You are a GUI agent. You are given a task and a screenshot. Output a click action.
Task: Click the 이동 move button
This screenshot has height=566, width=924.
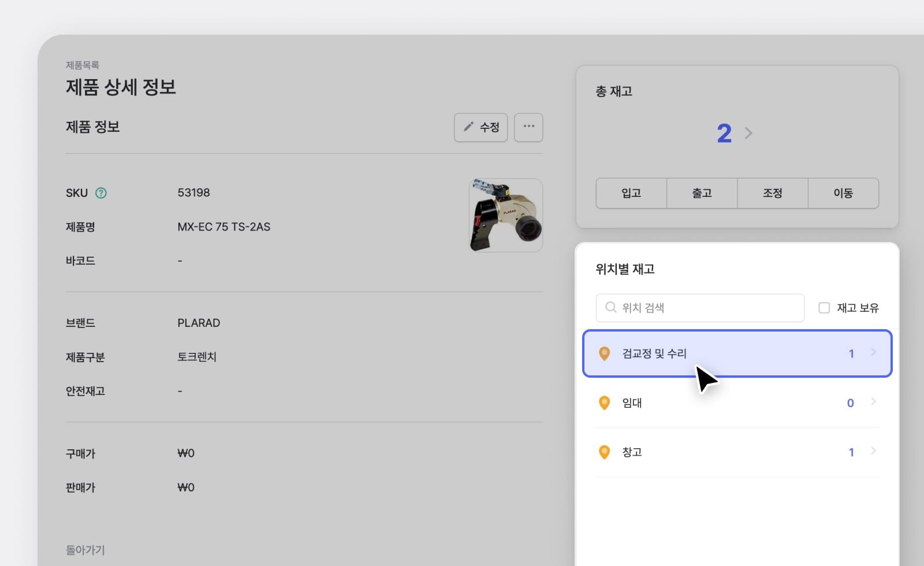[x=843, y=193]
